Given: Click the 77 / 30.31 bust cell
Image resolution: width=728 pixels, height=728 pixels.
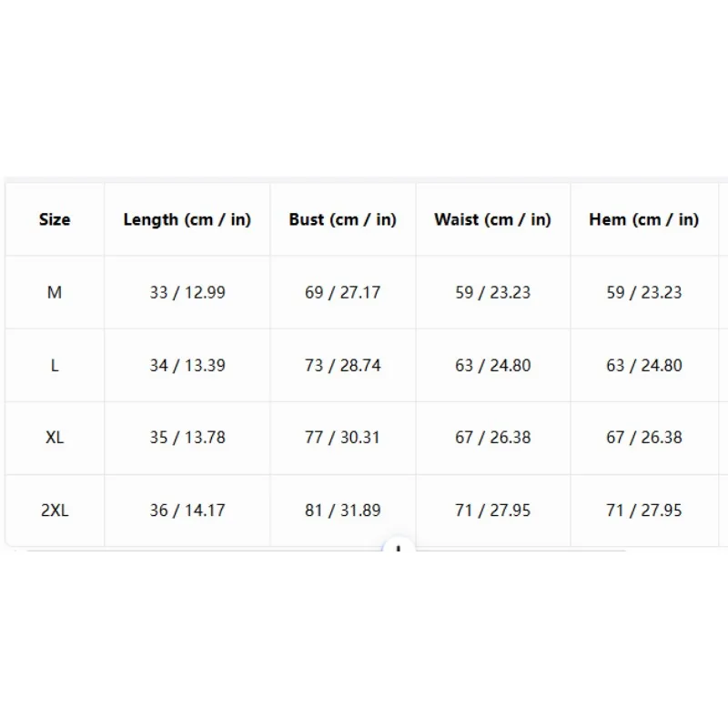Looking at the screenshot, I should [343, 438].
